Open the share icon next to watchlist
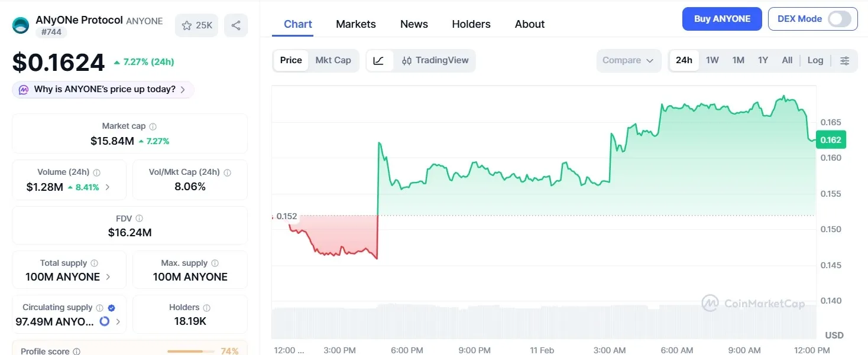This screenshot has height=355, width=868. click(x=236, y=25)
